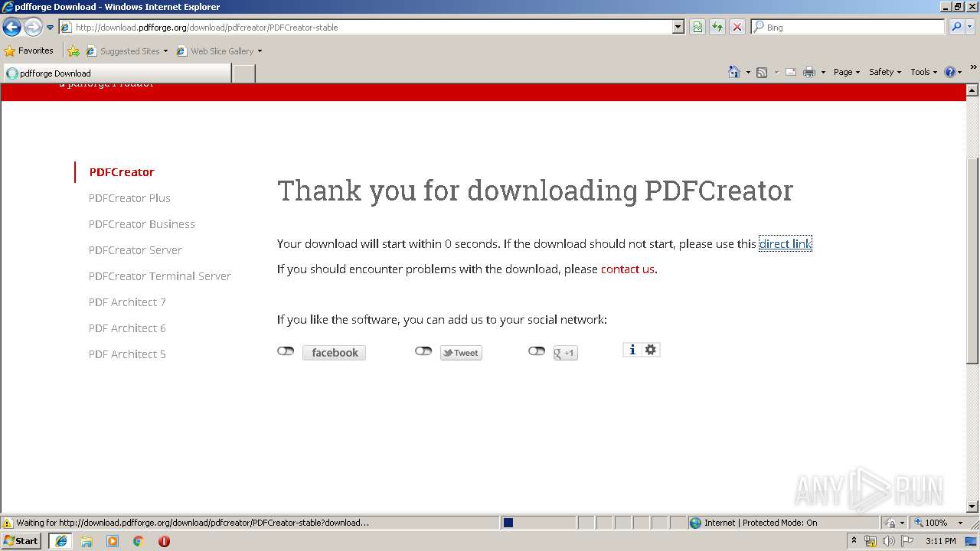Open Opera browser taskbar icon
This screenshot has height=551, width=980.
(x=164, y=541)
